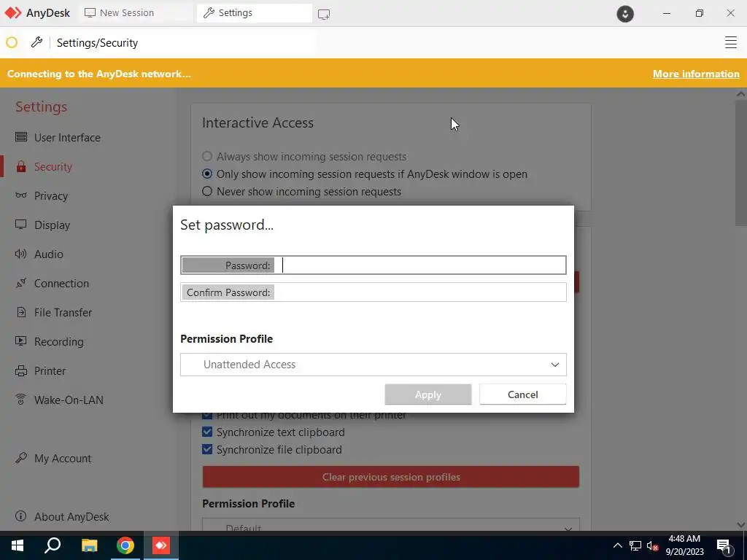747x560 pixels.
Task: Cancel the Set password dialog
Action: point(522,394)
